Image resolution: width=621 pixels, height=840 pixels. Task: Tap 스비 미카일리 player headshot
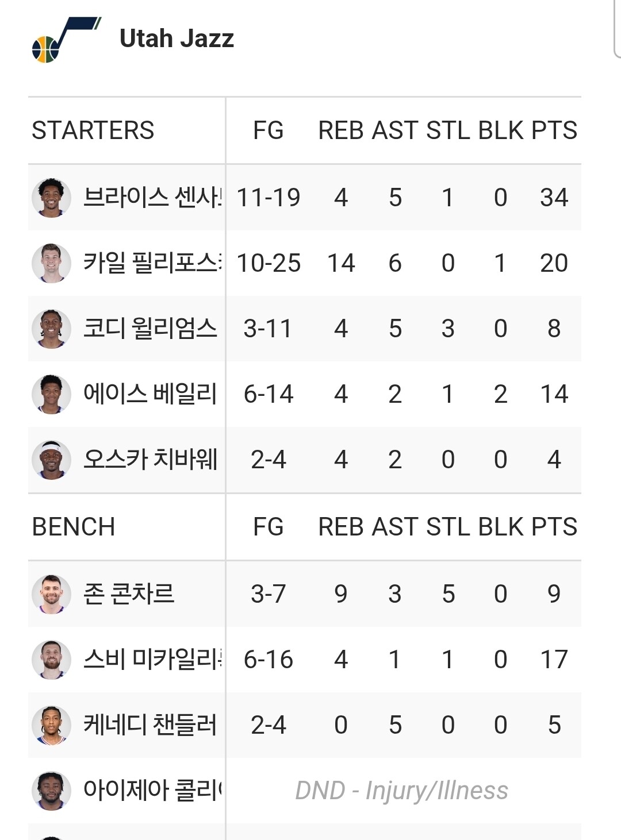pyautogui.click(x=51, y=660)
